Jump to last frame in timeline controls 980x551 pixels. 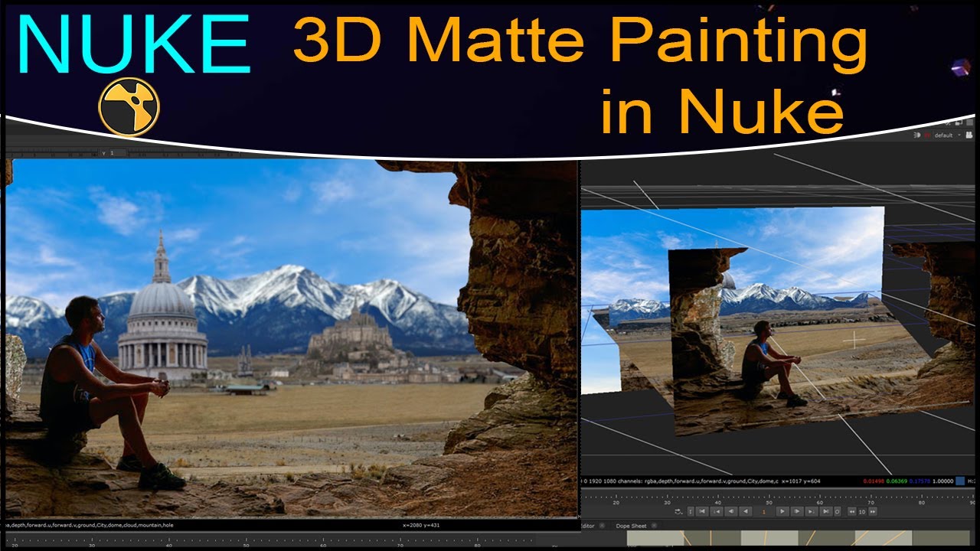pos(826,511)
